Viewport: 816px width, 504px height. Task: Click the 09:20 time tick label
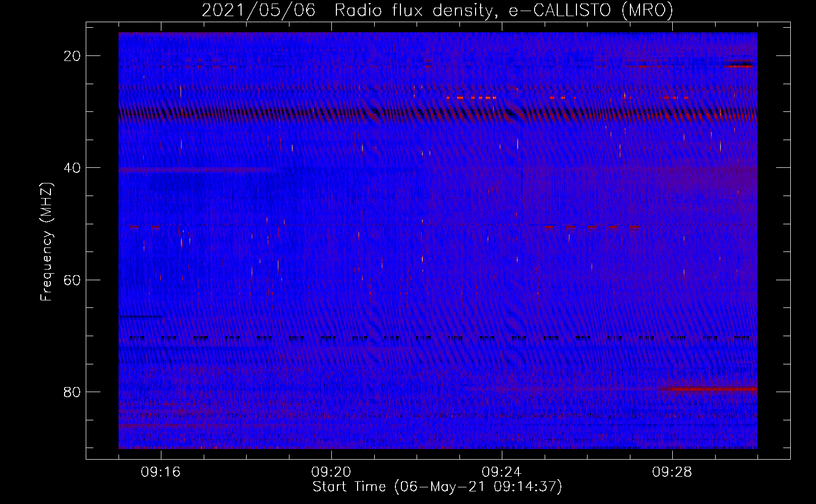[331, 472]
